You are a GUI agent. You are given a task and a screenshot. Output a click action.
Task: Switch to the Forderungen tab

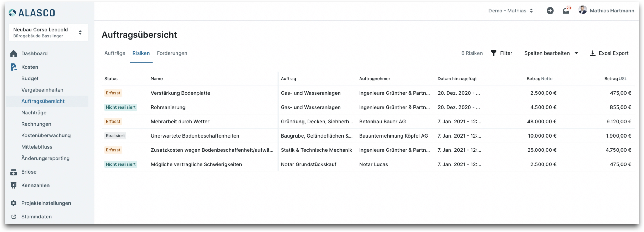tap(172, 53)
